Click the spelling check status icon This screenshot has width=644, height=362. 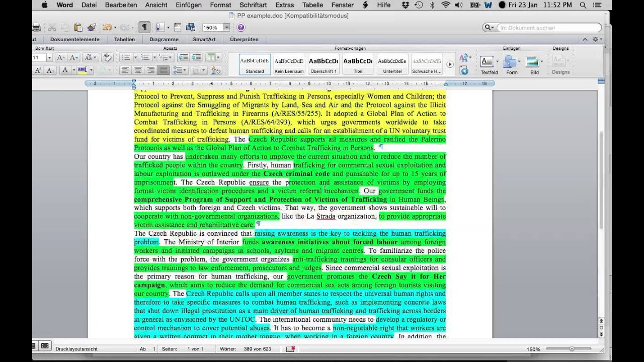[290, 349]
